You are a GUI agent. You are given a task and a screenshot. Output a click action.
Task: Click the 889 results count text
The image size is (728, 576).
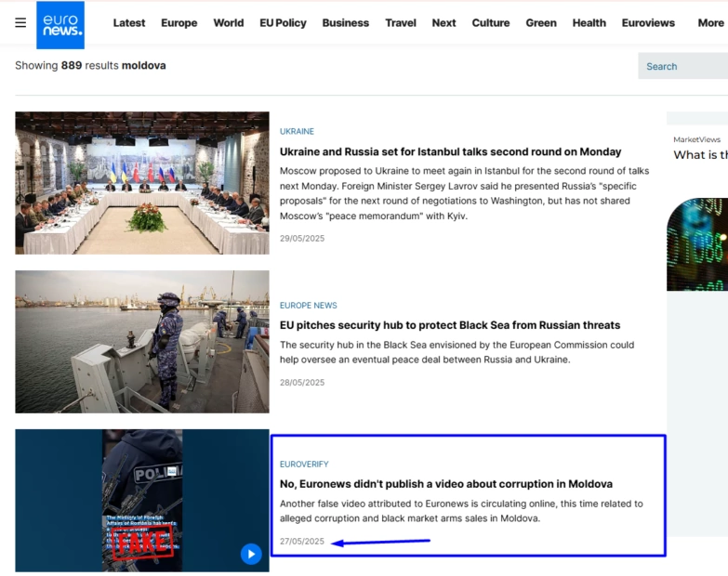(90, 65)
